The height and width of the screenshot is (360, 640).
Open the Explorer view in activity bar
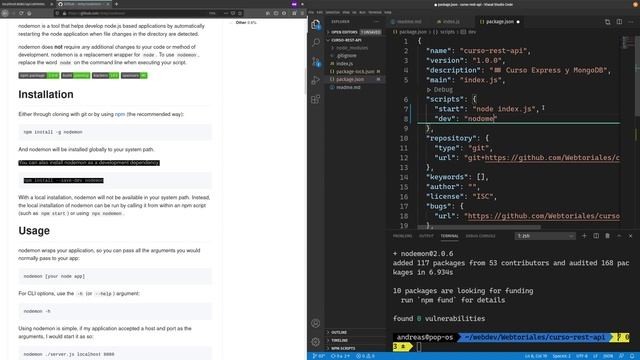[x=316, y=24]
